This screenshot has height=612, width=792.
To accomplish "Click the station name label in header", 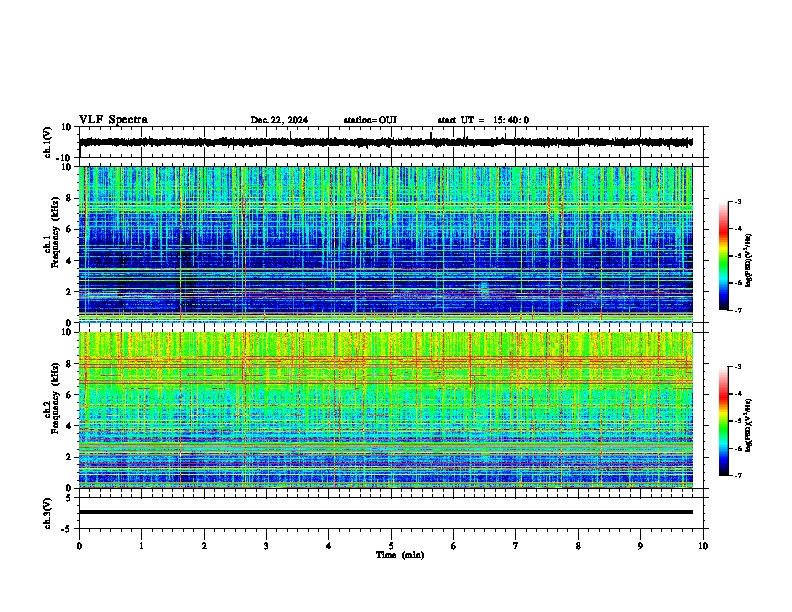I will click(x=370, y=120).
